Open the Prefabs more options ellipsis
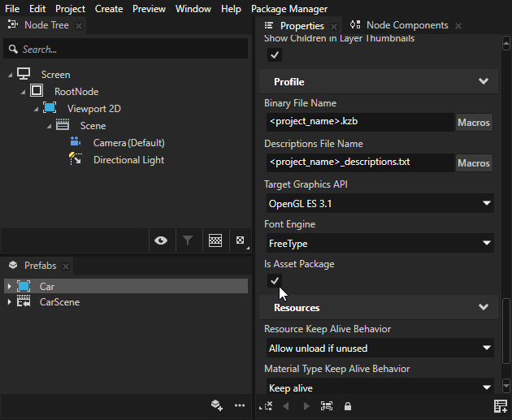512x420 pixels. tap(240, 405)
